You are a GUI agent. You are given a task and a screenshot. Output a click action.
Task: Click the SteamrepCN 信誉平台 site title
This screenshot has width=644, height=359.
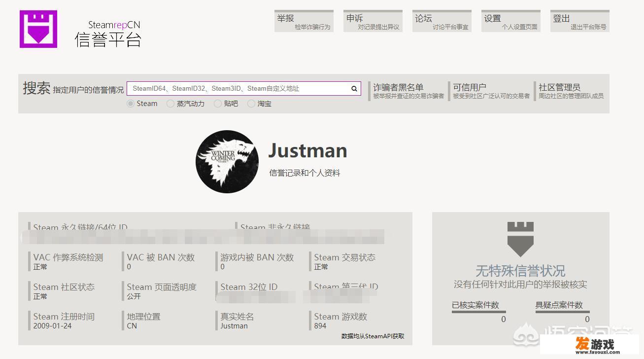108,34
